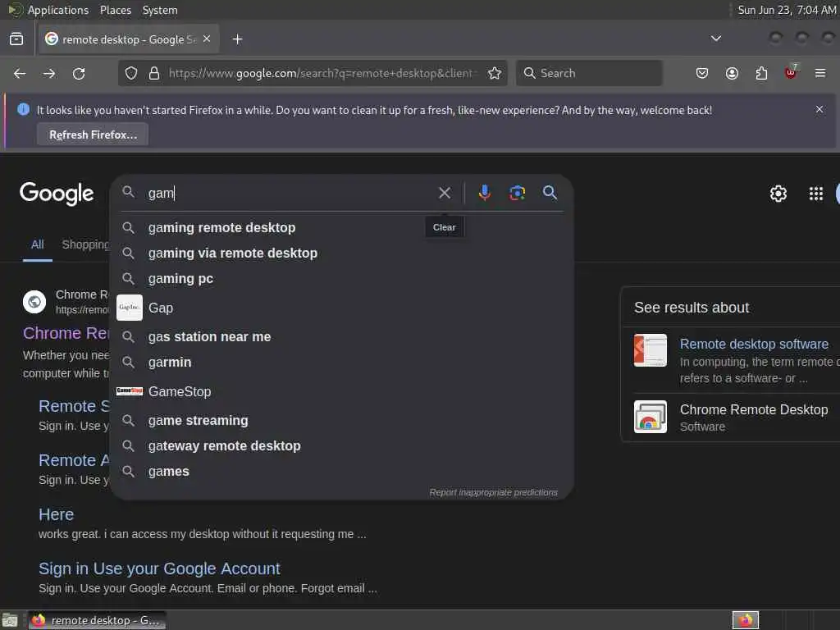Open the System menu
The width and height of the screenshot is (840, 630).
point(160,10)
